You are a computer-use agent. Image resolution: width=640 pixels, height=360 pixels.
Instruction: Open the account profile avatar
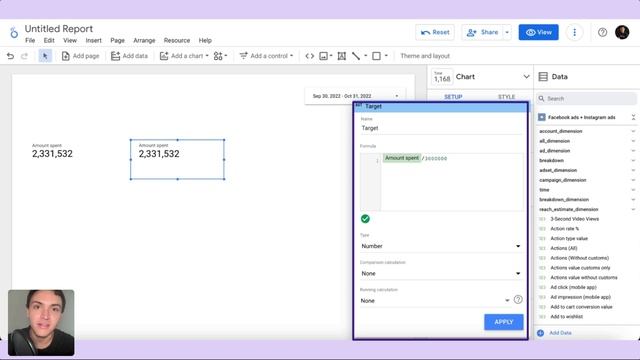(622, 32)
